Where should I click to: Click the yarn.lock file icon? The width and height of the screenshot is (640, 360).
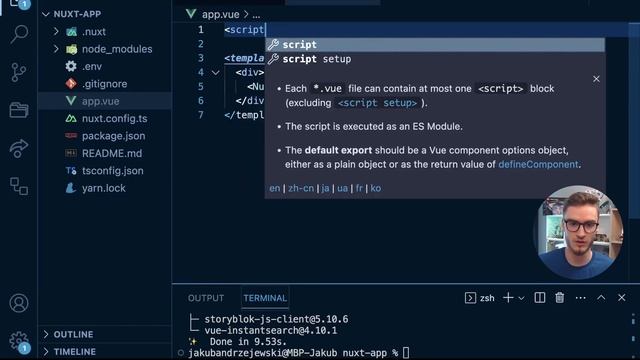(71, 188)
